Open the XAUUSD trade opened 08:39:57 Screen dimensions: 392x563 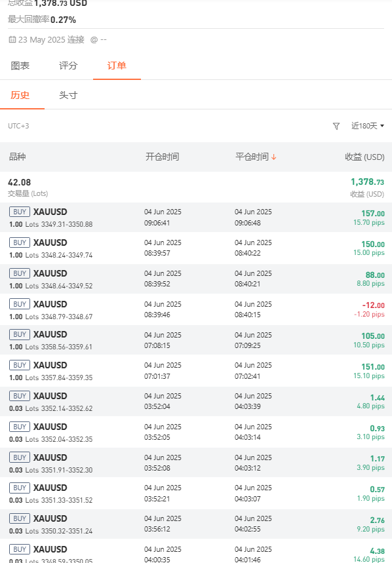pyautogui.click(x=196, y=248)
